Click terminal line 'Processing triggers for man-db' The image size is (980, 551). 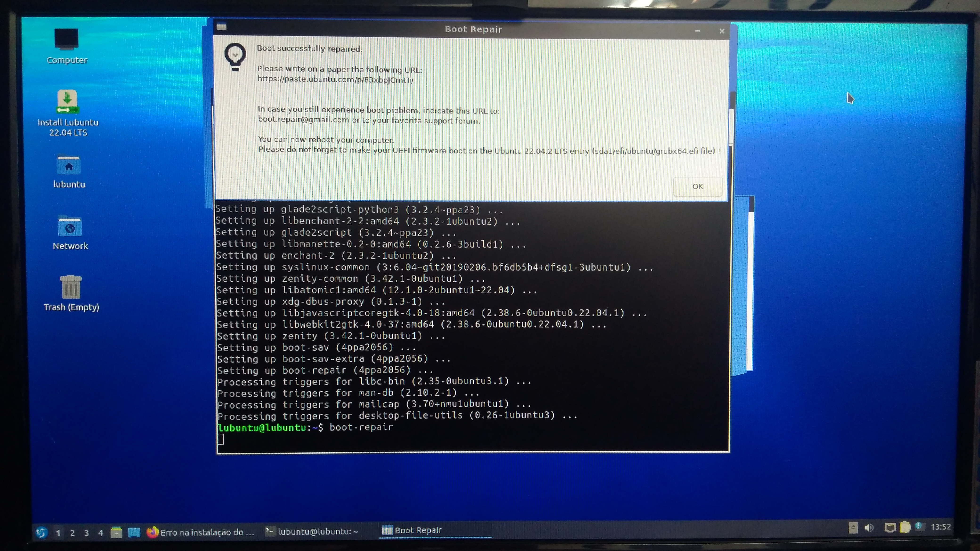tap(348, 393)
